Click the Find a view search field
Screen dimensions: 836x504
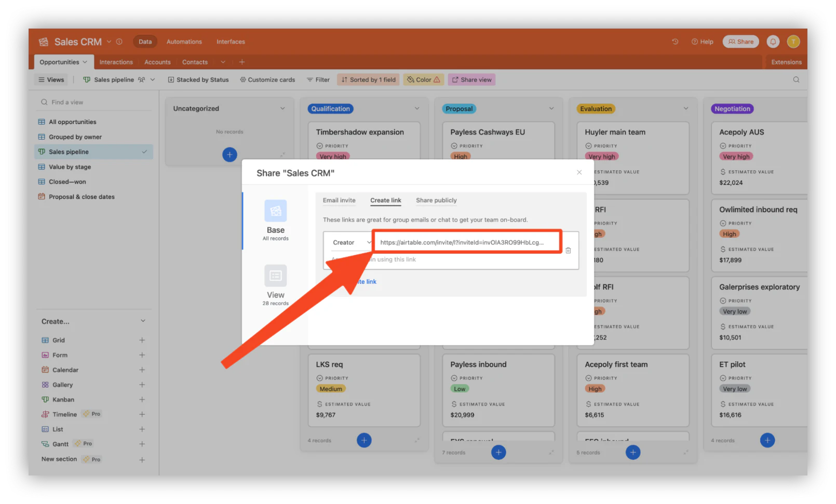pyautogui.click(x=94, y=102)
